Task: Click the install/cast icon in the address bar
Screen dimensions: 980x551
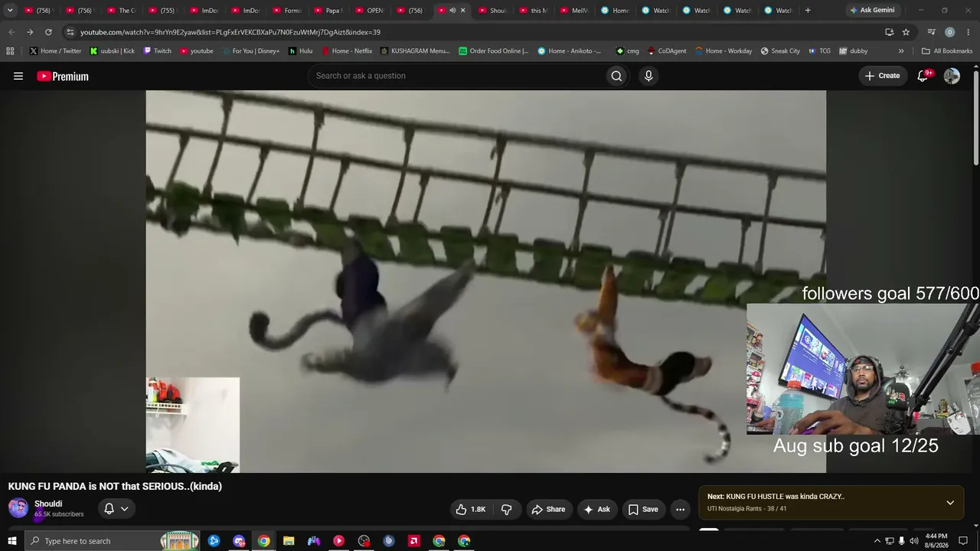Action: point(889,32)
